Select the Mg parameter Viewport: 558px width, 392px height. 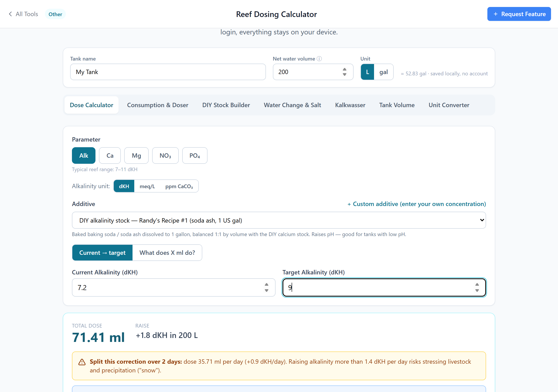(136, 155)
